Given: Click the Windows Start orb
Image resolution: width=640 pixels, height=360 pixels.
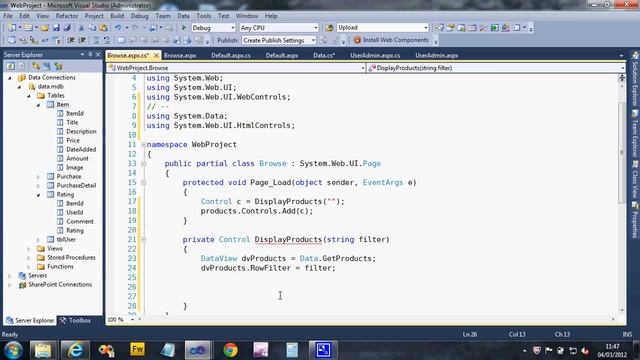Looking at the screenshot, I should (13, 350).
